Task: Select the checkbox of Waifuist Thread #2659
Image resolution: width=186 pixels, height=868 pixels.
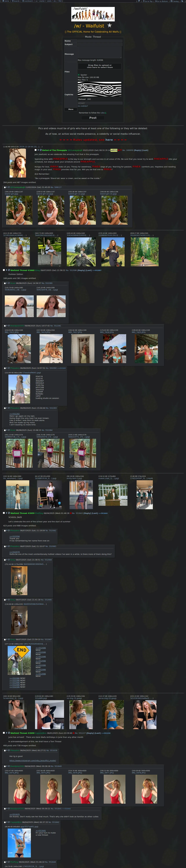Action: (4, 513)
